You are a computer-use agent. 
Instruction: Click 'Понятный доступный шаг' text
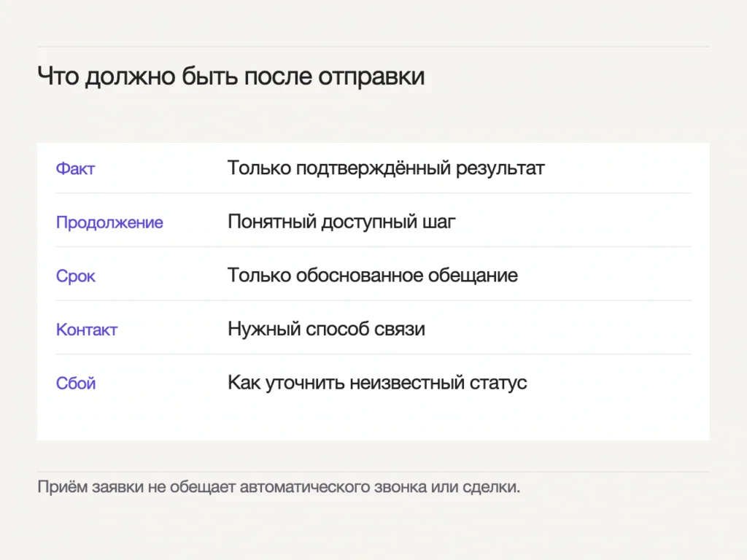(x=341, y=222)
